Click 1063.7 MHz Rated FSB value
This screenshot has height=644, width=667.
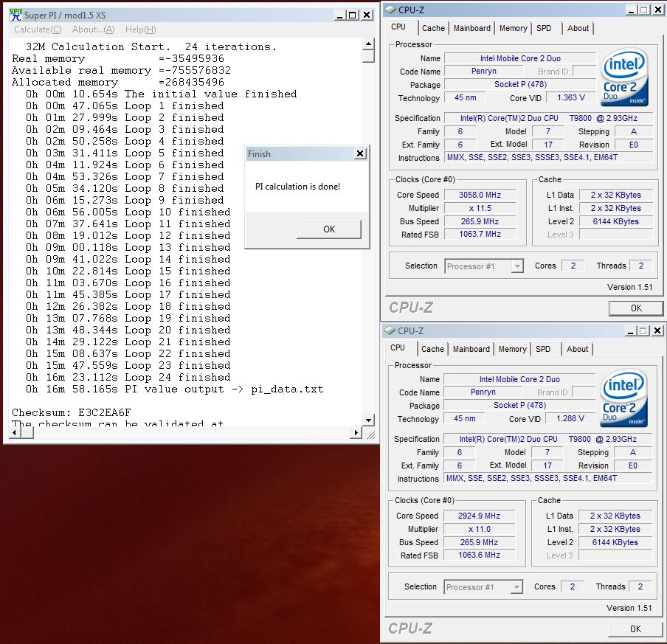(x=480, y=234)
